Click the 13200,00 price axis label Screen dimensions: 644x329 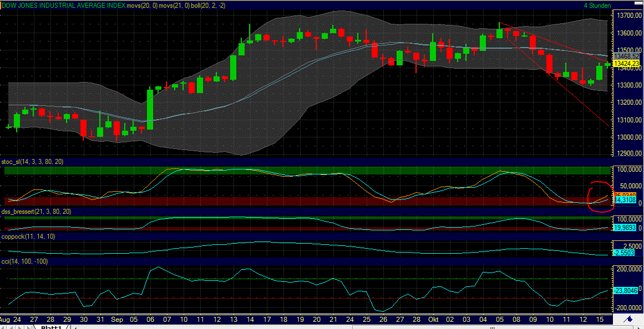click(629, 102)
